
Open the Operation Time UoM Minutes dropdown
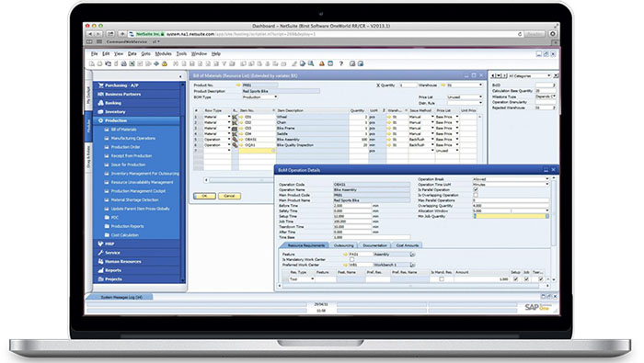pyautogui.click(x=511, y=185)
